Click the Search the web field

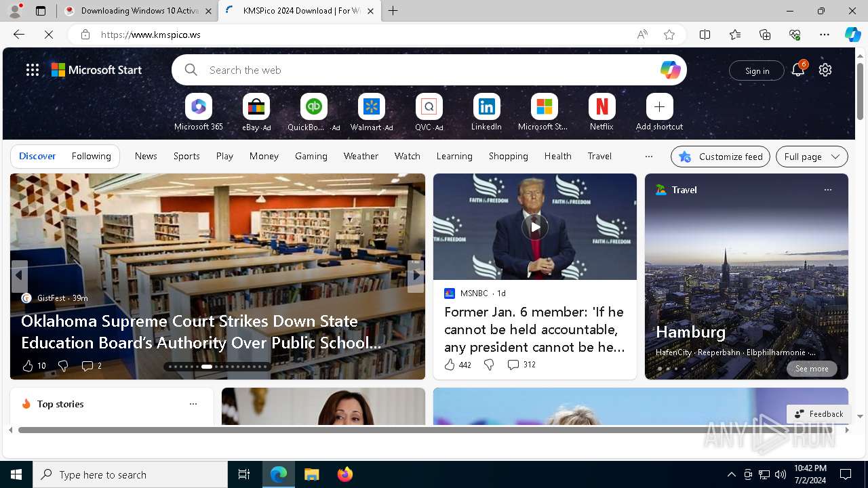(x=429, y=70)
